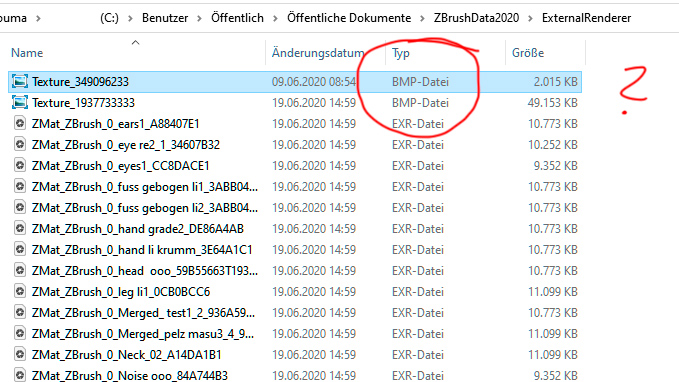
Task: Click the file icon of fuss gebogen li2
Action: tap(20, 207)
